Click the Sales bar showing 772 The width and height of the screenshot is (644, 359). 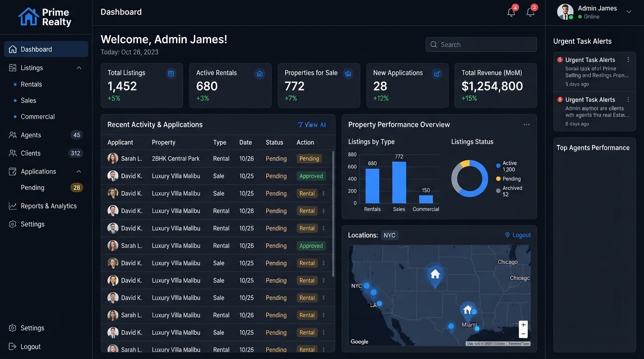point(399,183)
